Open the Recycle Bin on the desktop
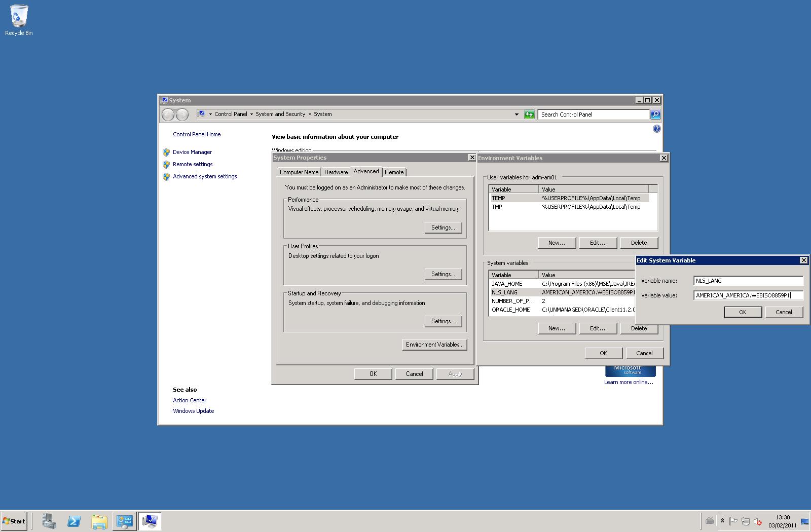This screenshot has height=532, width=811. click(19, 15)
